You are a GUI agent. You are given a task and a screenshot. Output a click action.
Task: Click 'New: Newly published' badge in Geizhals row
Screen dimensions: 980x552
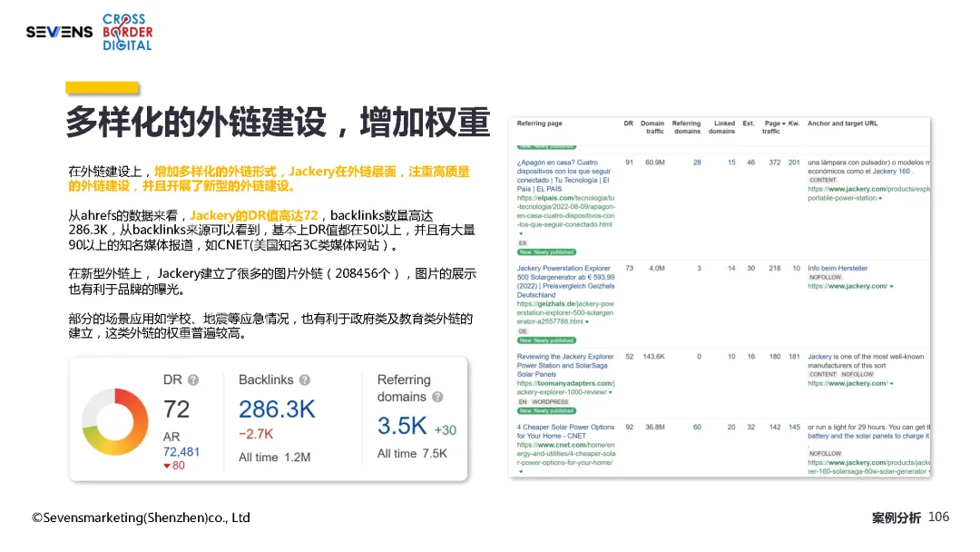(x=546, y=340)
